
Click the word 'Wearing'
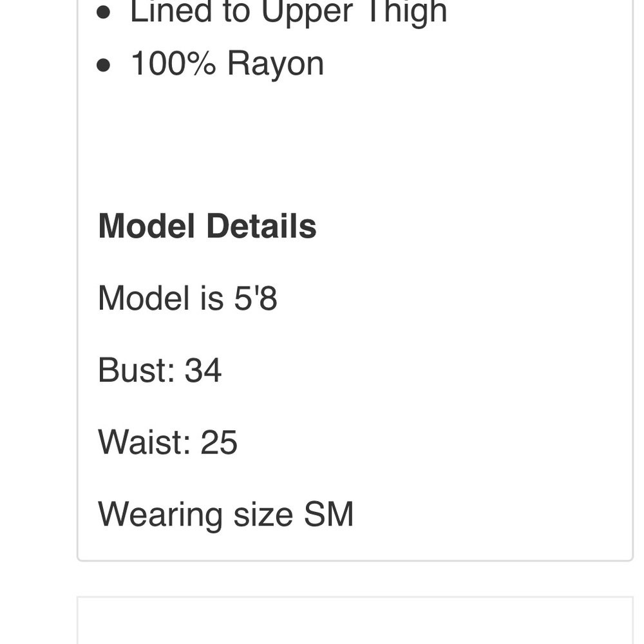(160, 515)
